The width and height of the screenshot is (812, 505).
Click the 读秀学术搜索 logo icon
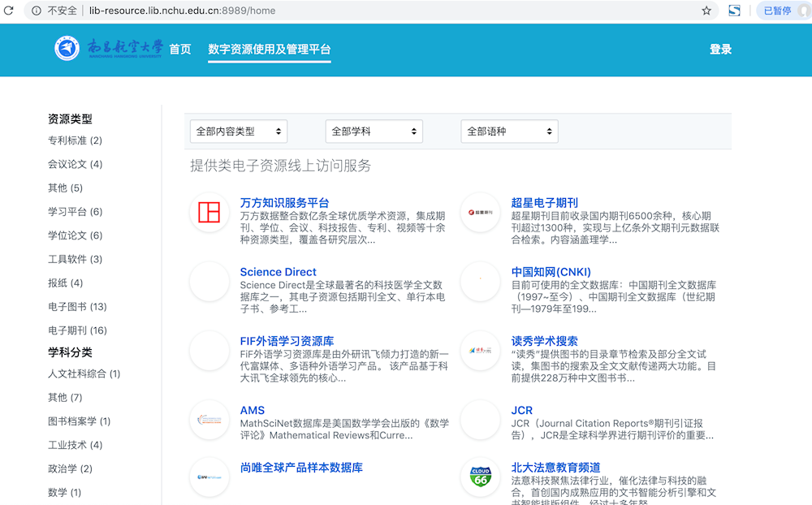click(x=480, y=350)
